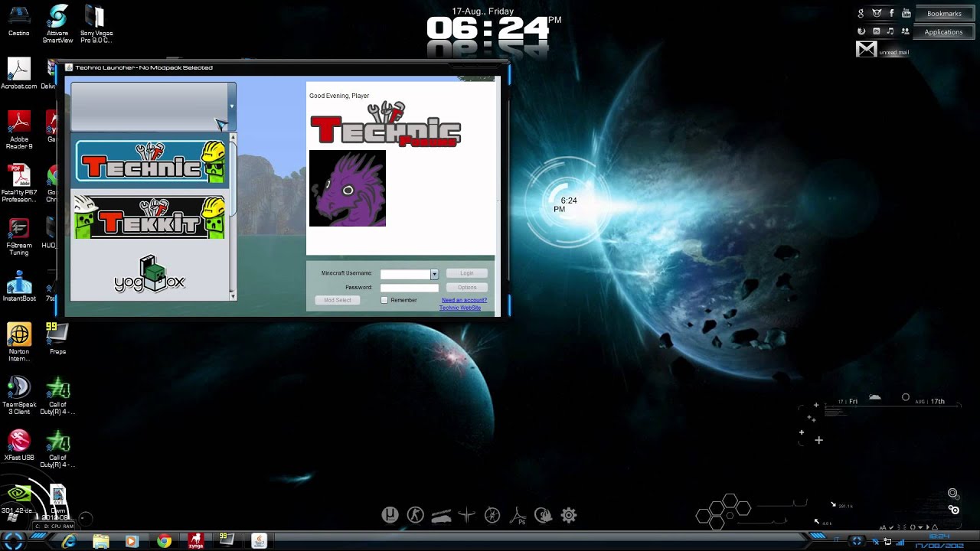Expand the modpack selector dropdown arrow

(231, 107)
